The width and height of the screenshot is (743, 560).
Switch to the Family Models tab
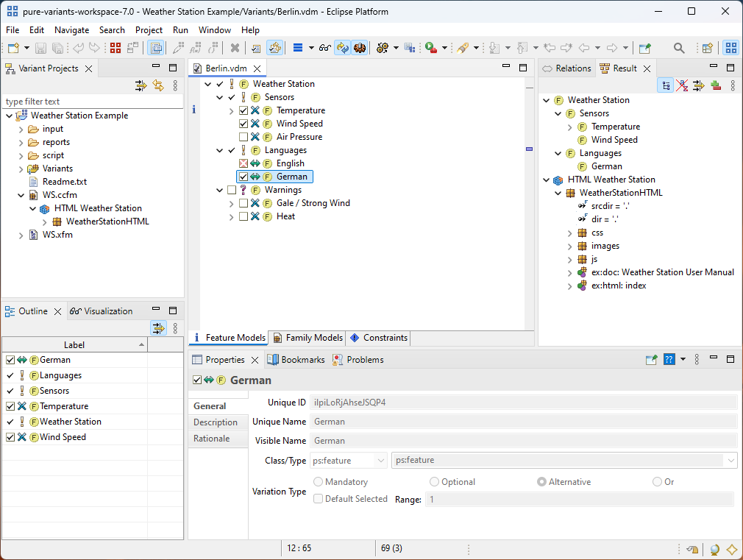(x=307, y=338)
